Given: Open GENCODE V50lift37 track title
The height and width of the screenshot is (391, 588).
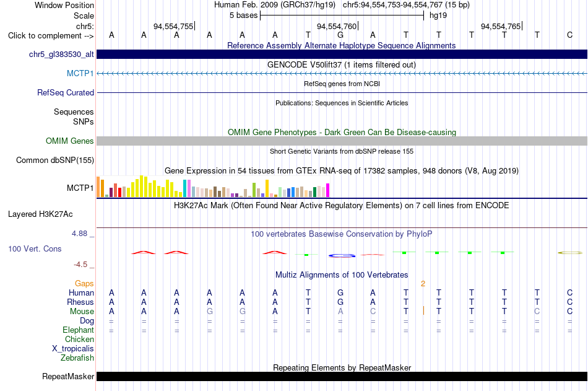Looking at the screenshot, I should pyautogui.click(x=341, y=64).
